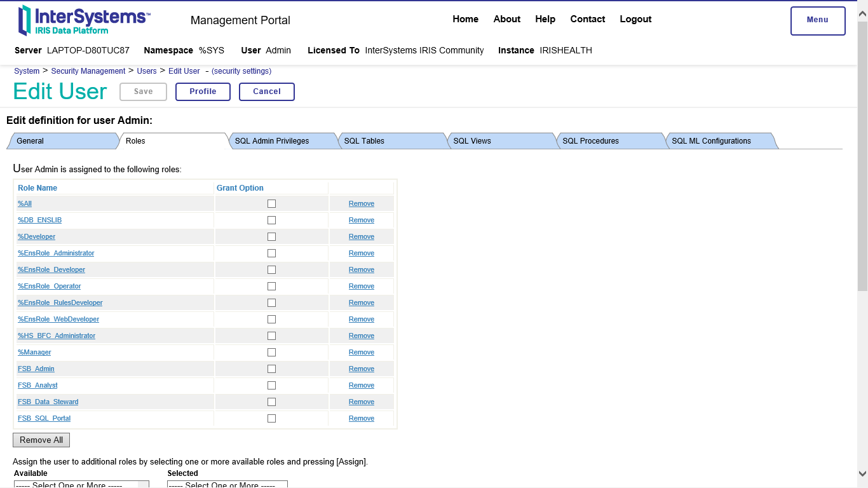Open %EnsRole_Administrator role link
The image size is (868, 488).
tap(56, 253)
